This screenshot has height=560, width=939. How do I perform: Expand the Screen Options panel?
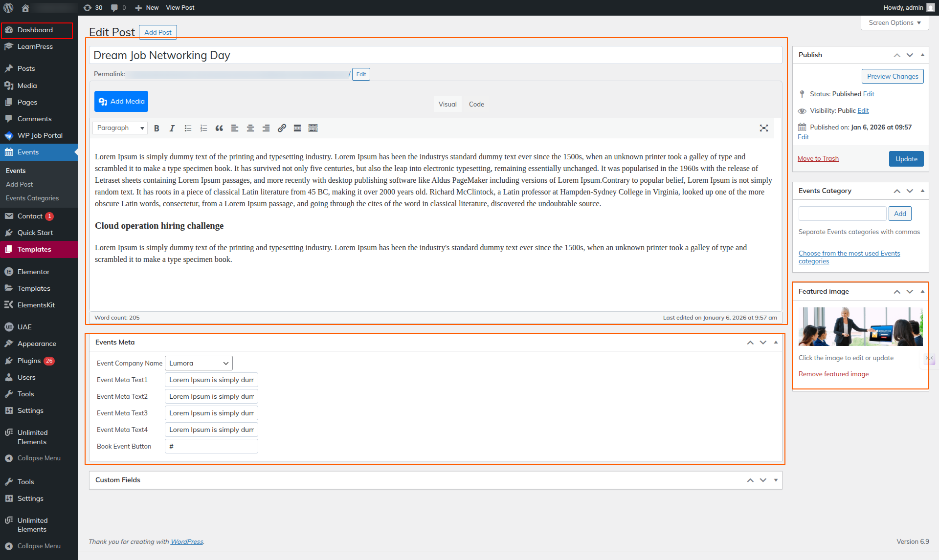(894, 22)
